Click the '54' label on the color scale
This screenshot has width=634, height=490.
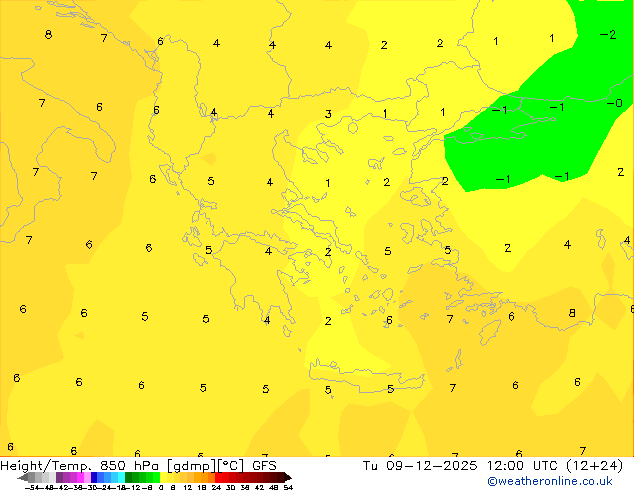288,487
